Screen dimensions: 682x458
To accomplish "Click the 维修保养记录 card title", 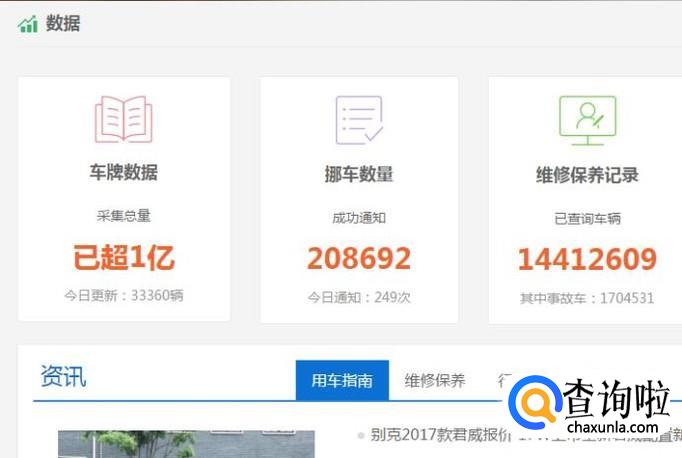I will pyautogui.click(x=587, y=175).
